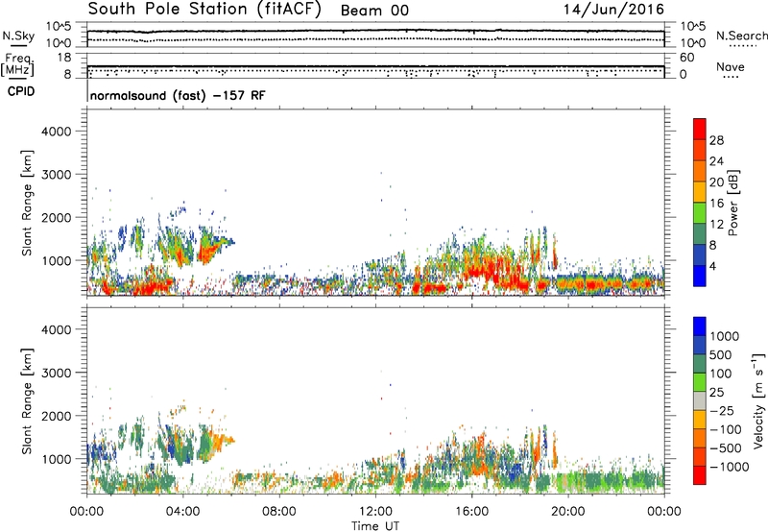Click the '-500' velocity scale value
Image resolution: width=768 pixels, height=532 pixels.
[726, 447]
